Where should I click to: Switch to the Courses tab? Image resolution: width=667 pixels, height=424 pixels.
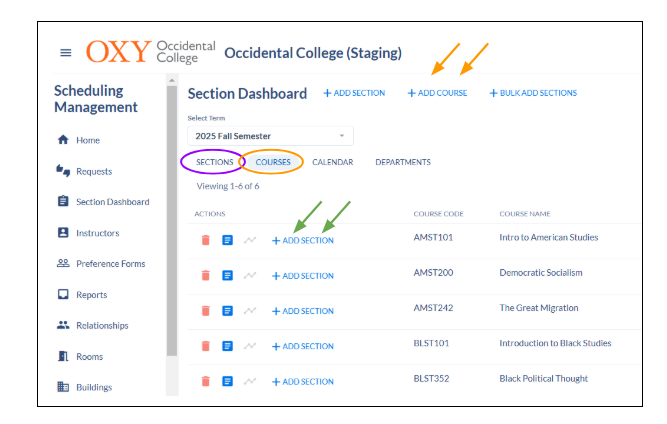(x=273, y=162)
